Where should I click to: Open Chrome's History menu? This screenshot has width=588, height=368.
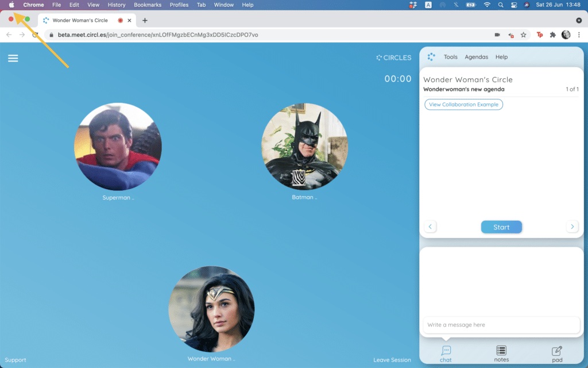pos(117,5)
